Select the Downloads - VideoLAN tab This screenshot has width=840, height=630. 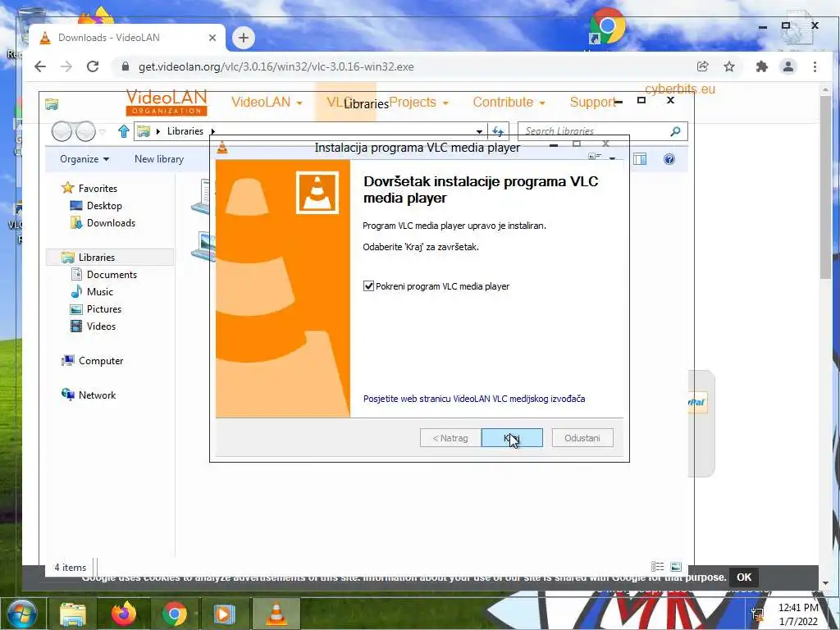pos(127,38)
